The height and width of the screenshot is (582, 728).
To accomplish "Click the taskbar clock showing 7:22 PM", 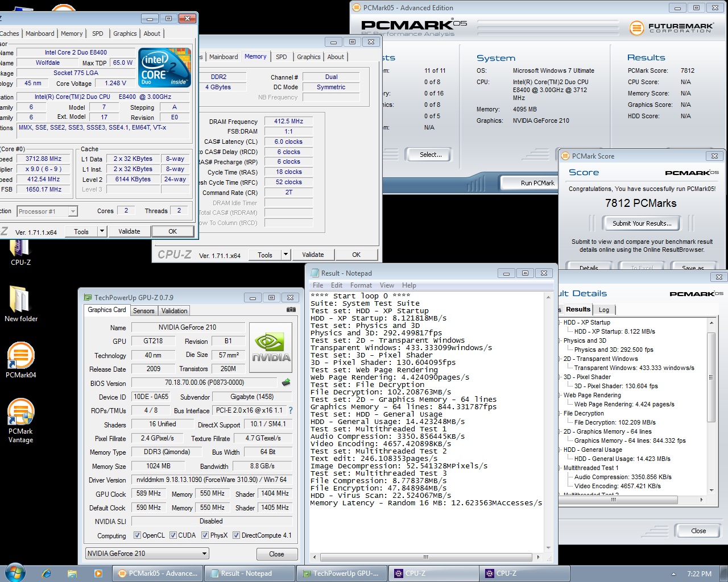I will (x=699, y=574).
